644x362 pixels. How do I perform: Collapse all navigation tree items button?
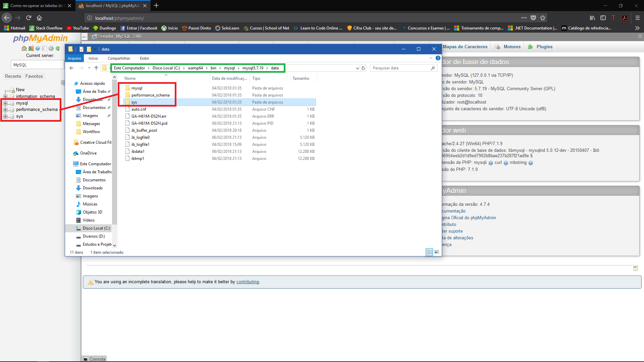coord(63,83)
